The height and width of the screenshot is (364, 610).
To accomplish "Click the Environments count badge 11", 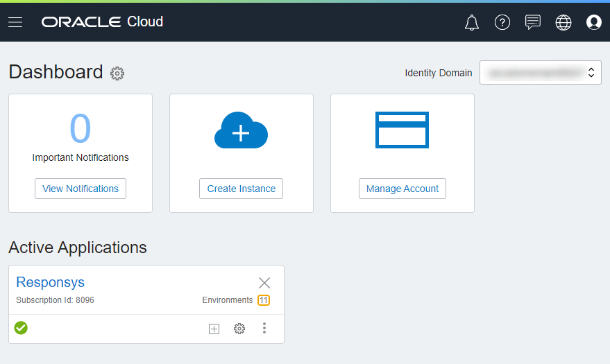I will tap(264, 300).
